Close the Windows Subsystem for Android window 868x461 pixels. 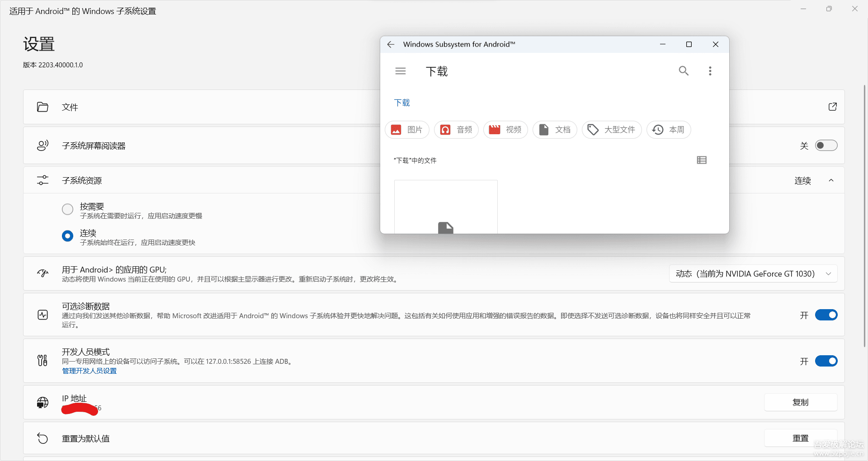click(x=715, y=44)
